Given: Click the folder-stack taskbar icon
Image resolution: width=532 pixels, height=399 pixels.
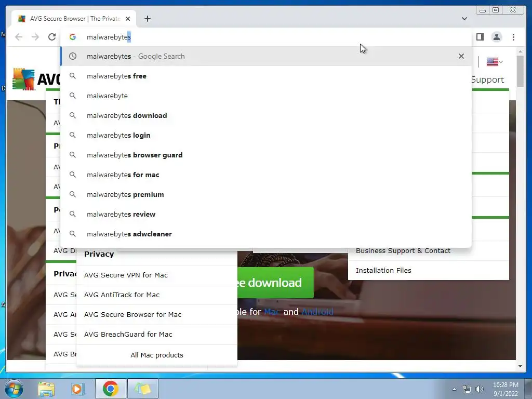Looking at the screenshot, I should click(142, 389).
